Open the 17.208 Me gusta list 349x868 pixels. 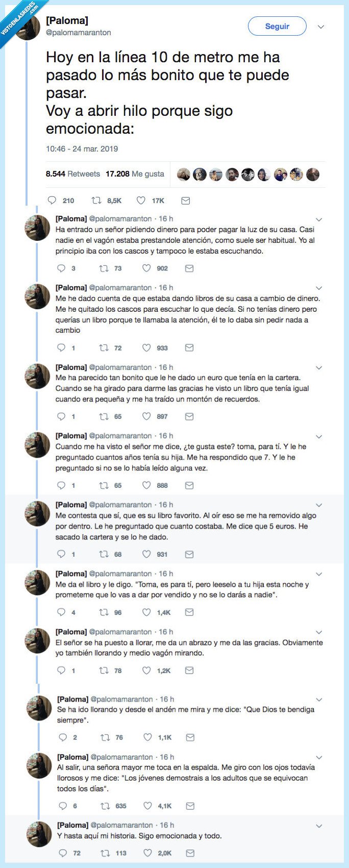pos(134,173)
